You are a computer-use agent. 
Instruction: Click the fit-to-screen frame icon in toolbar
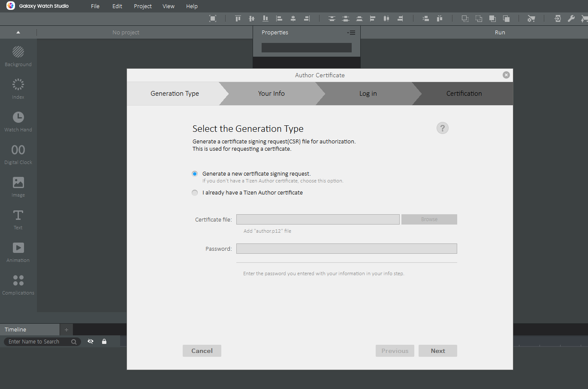click(213, 18)
